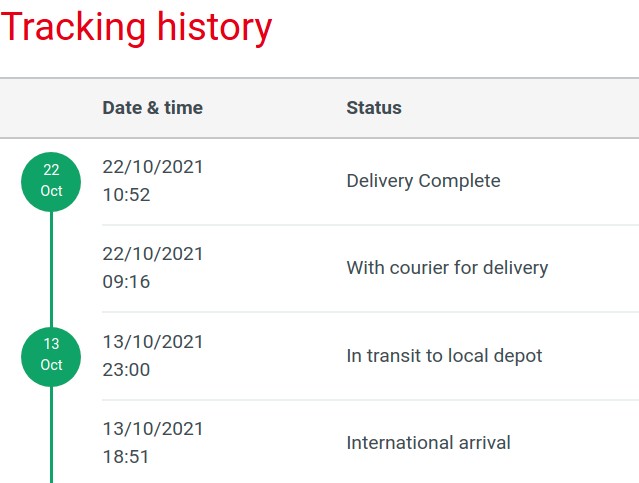639x483 pixels.
Task: Select the 23:00 time entry
Action: 126,369
